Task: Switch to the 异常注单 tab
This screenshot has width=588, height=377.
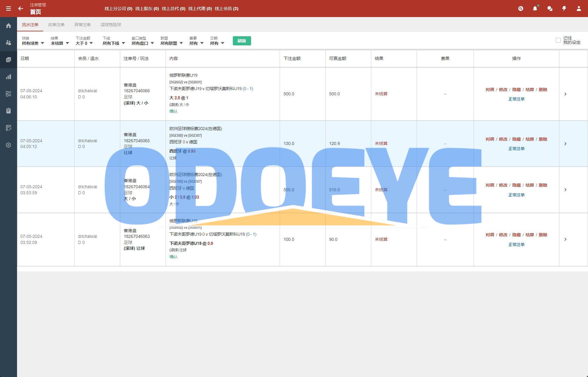Action: click(82, 25)
